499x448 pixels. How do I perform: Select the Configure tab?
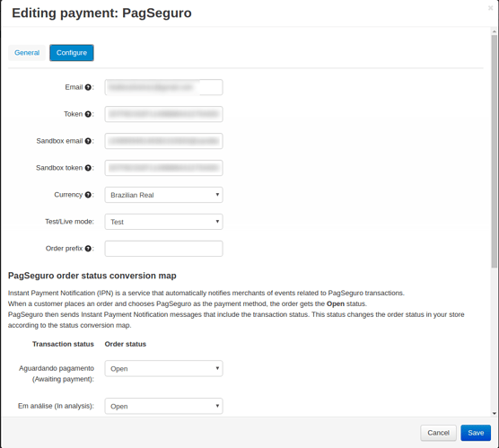pyautogui.click(x=72, y=53)
